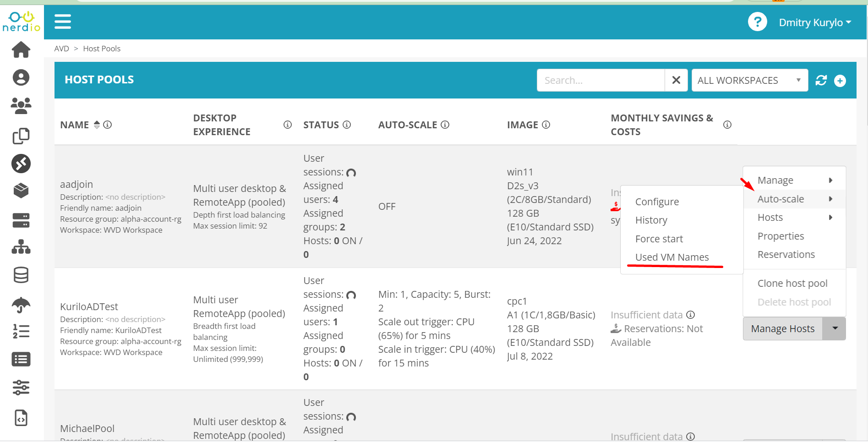
Task: Add a new host pool
Action: (x=840, y=81)
